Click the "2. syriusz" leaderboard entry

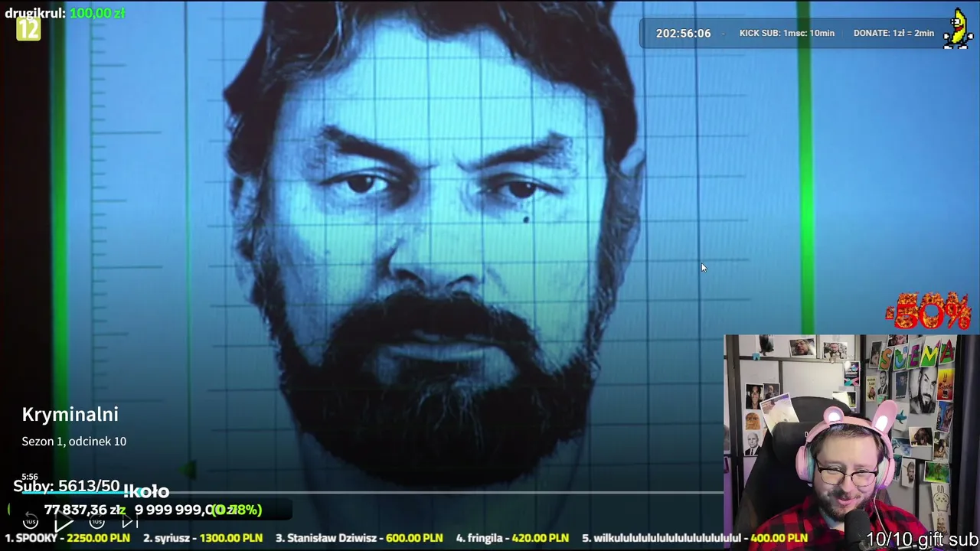pyautogui.click(x=203, y=538)
